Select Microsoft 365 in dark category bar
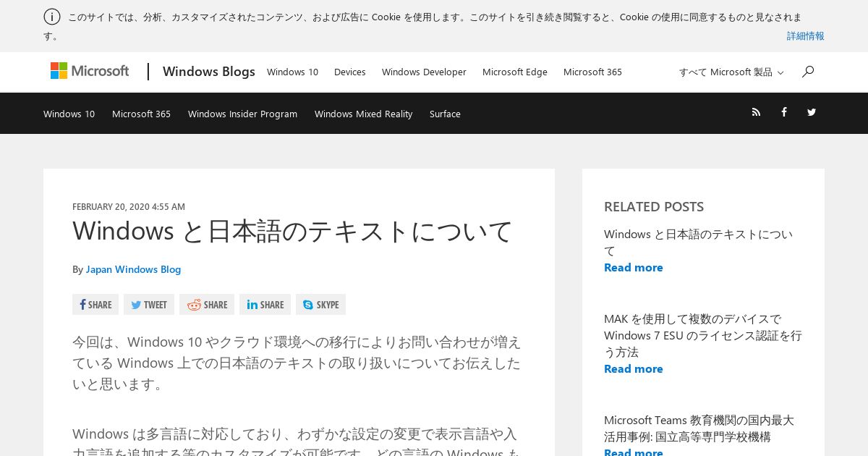868x456 pixels. 141,114
